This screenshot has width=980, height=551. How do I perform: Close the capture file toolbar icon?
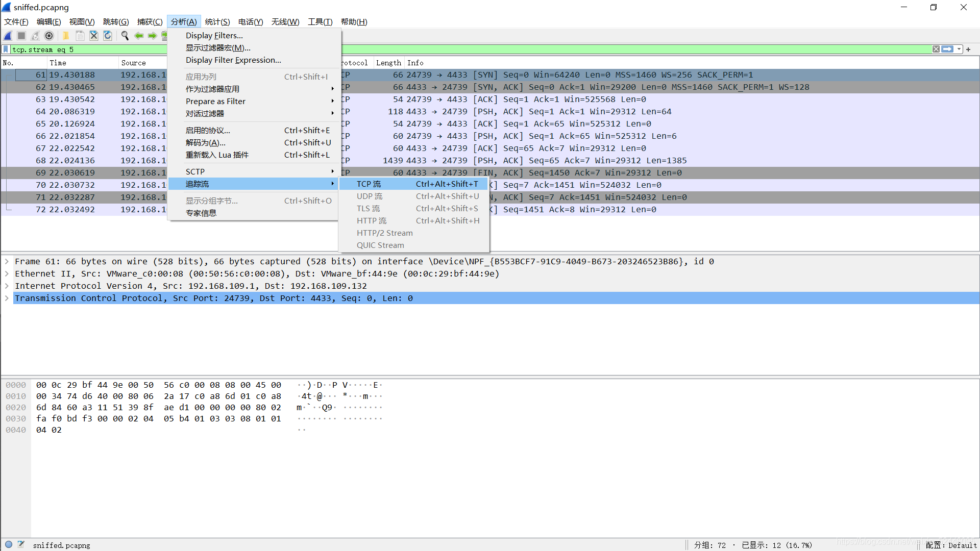[94, 36]
